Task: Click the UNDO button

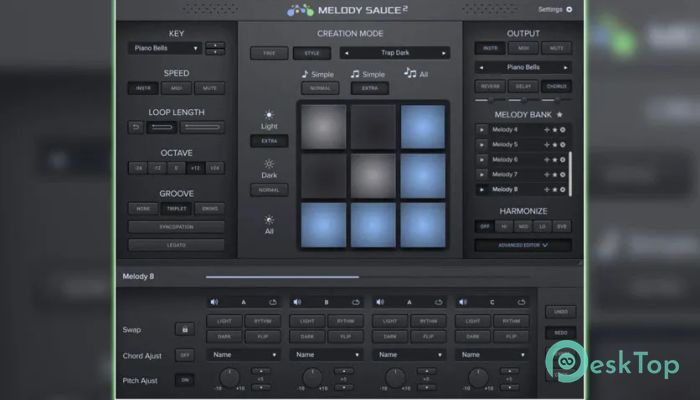Action: coord(561,312)
